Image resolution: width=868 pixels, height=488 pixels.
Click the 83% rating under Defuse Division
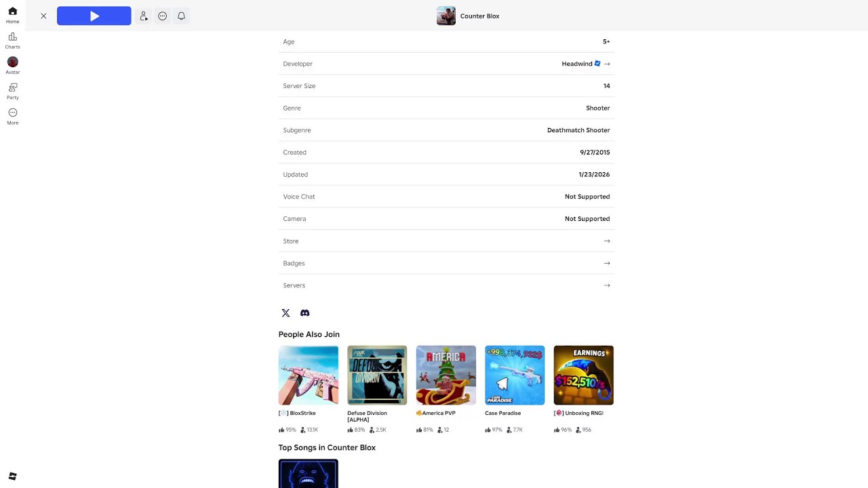click(x=356, y=430)
